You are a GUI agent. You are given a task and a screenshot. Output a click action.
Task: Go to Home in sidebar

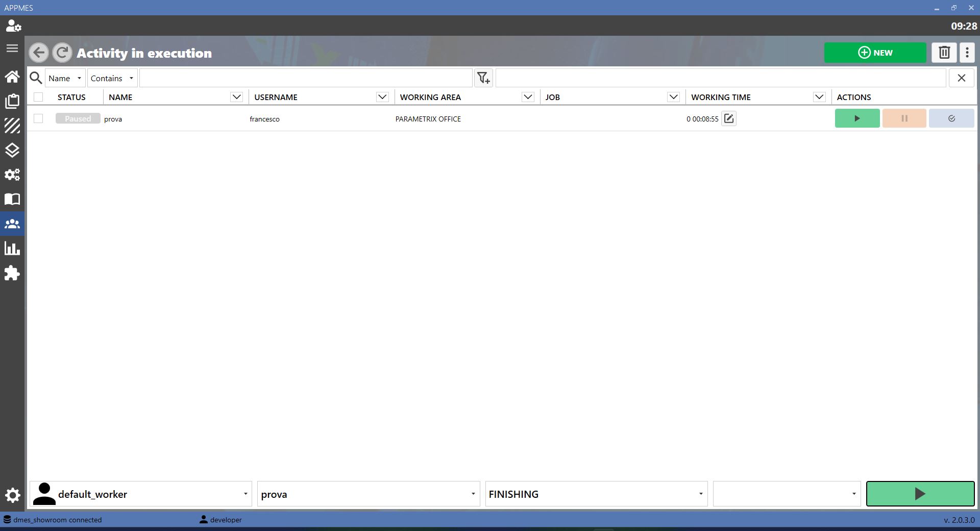click(12, 77)
